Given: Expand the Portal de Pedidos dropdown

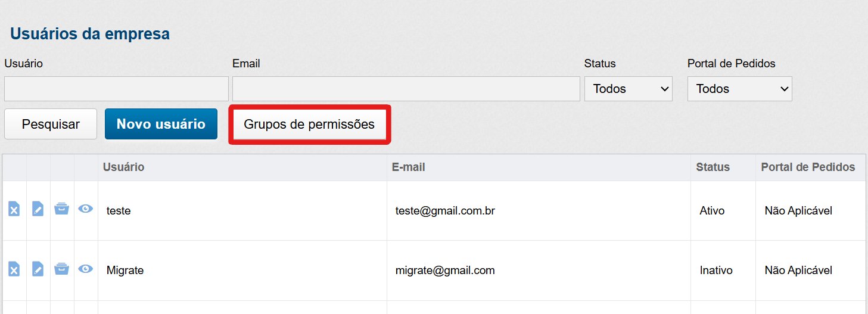Looking at the screenshot, I should [x=739, y=89].
